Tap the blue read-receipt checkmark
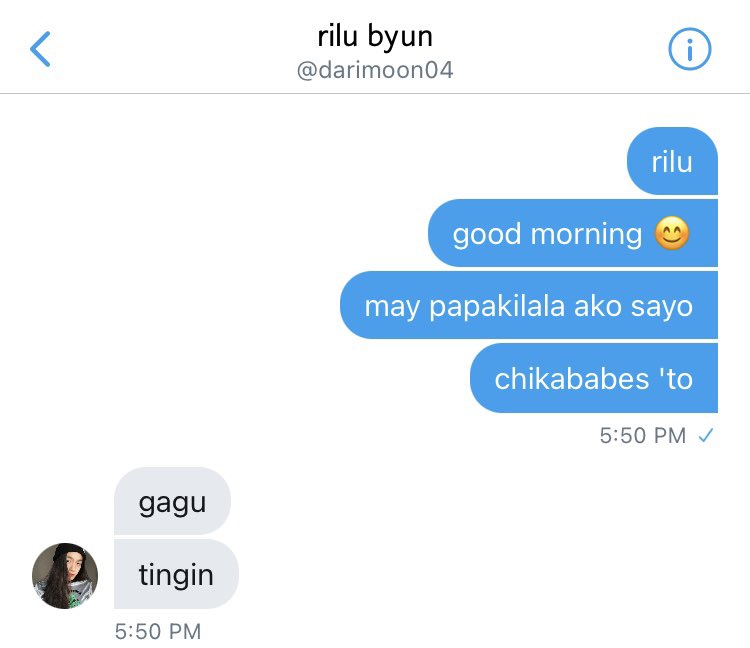 tap(706, 435)
